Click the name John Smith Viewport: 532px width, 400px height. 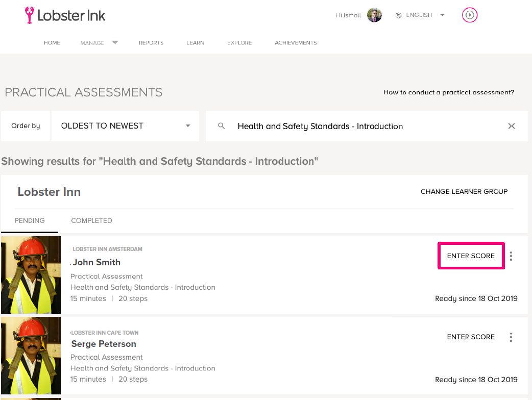[x=96, y=262]
